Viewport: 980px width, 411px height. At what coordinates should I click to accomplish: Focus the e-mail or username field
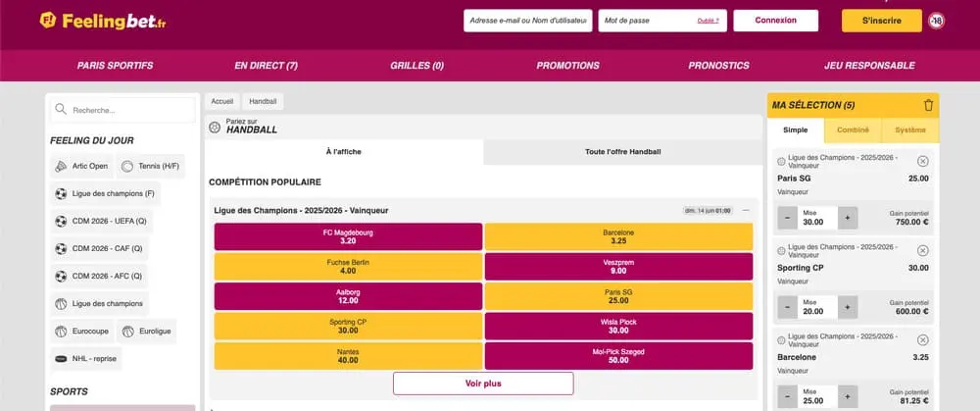527,21
